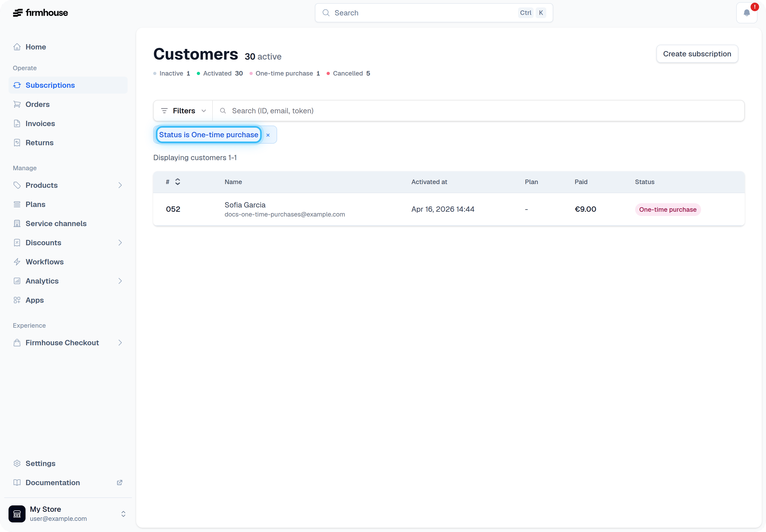Filter by Cancelled status count

pos(348,73)
